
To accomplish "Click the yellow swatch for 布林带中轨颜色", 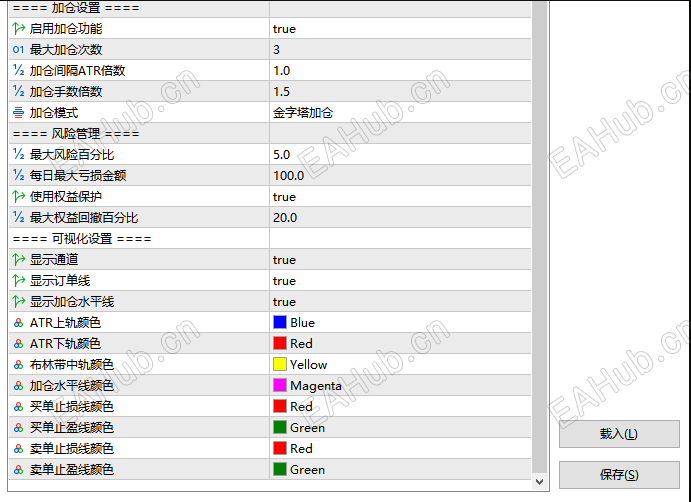I will 280,364.
